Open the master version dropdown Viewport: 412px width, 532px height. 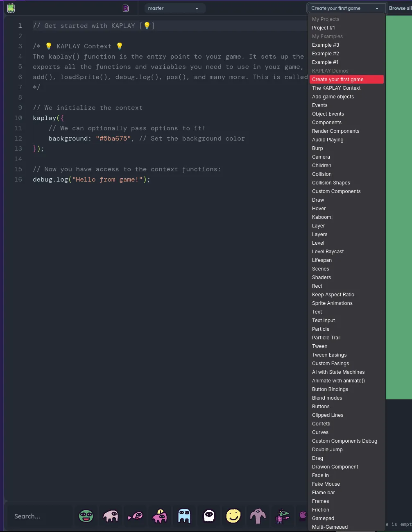[174, 8]
